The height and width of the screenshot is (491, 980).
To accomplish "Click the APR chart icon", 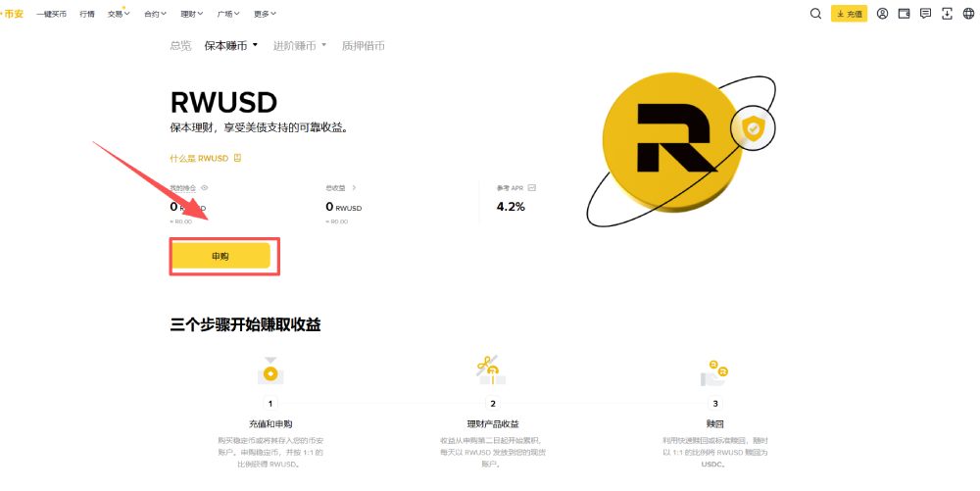I will [x=532, y=187].
